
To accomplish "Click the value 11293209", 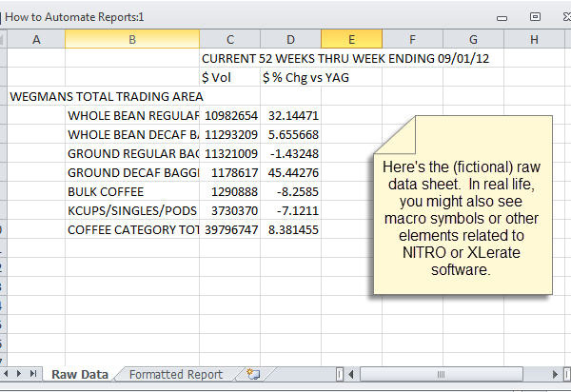I will [229, 134].
